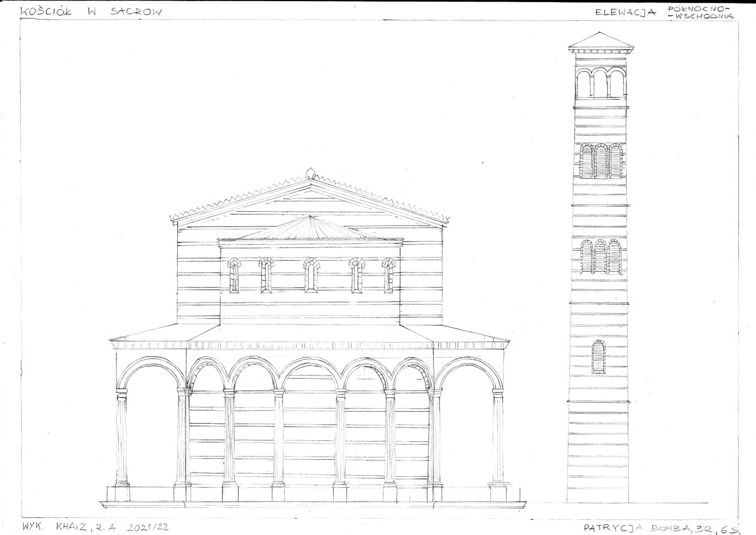Click the leftmost clerestory arched window

pyautogui.click(x=234, y=275)
